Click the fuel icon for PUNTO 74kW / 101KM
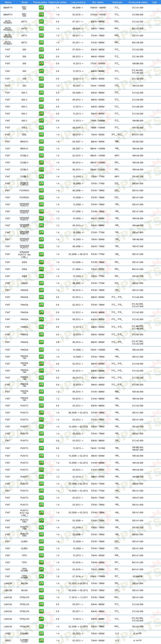Viewport: 161px width, 644px height. (41, 448)
